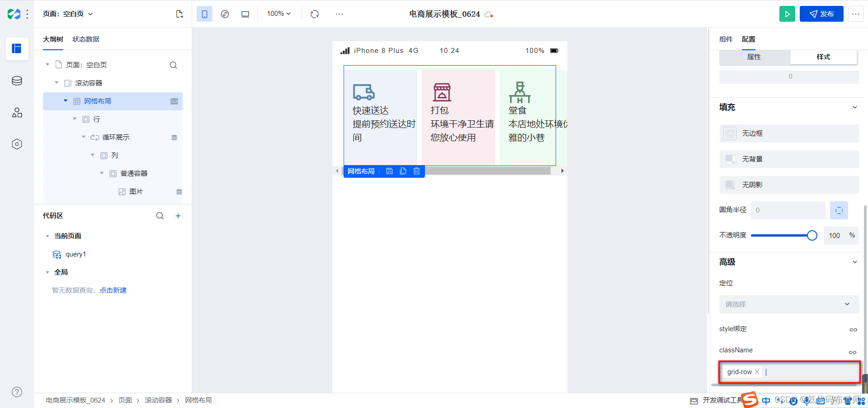Image resolution: width=868 pixels, height=408 pixels.
Task: Click the 发布 publish button
Action: coord(821,14)
